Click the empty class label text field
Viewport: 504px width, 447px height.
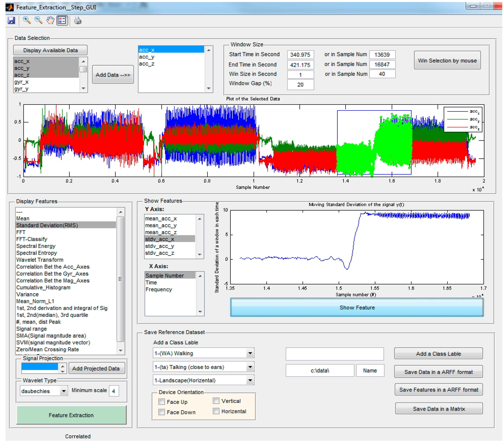pyautogui.click(x=335, y=354)
